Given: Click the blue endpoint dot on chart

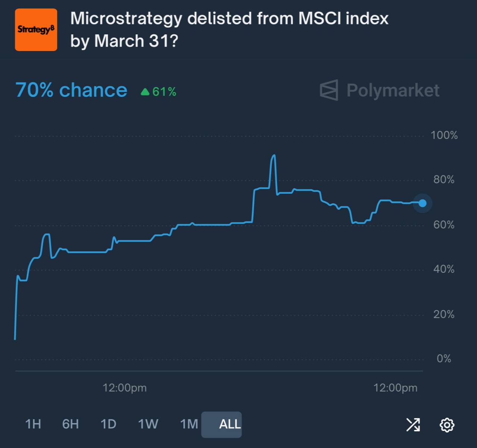Looking at the screenshot, I should pos(423,203).
